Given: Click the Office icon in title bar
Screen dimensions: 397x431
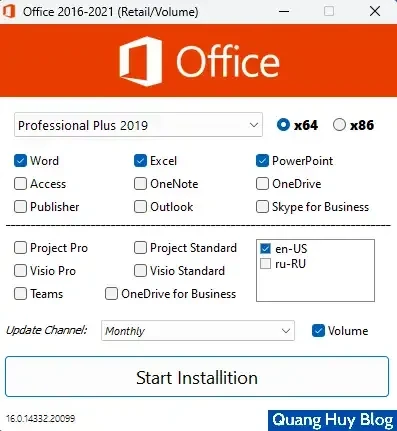Looking at the screenshot, I should 9,11.
